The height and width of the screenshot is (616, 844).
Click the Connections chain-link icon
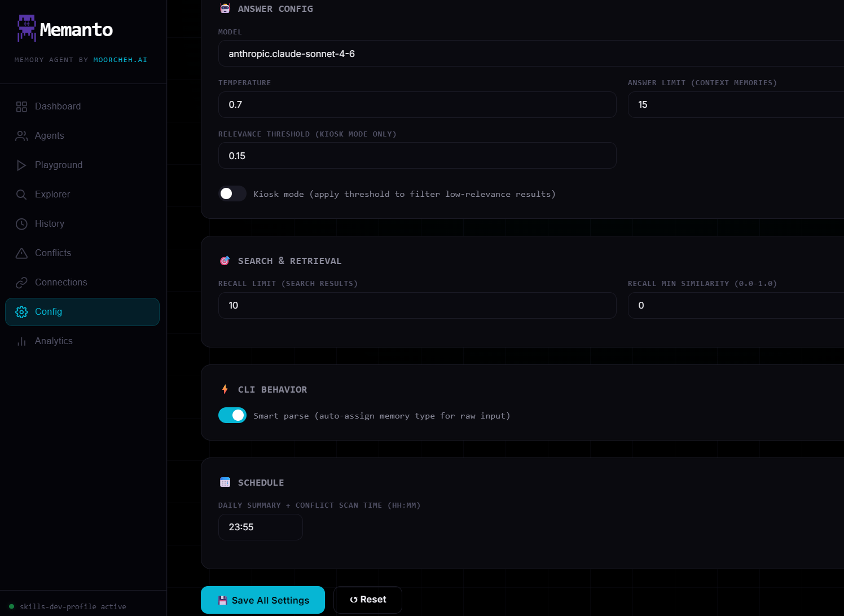tap(21, 283)
